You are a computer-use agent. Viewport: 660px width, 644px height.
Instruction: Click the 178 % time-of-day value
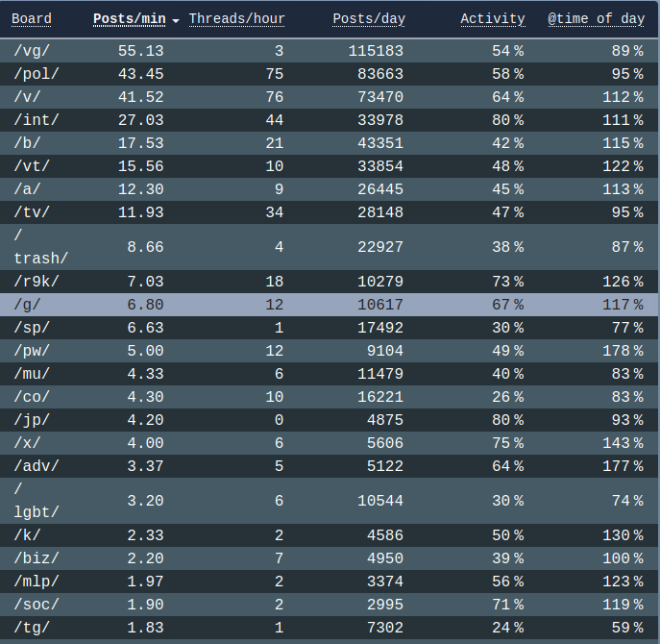[x=623, y=351]
